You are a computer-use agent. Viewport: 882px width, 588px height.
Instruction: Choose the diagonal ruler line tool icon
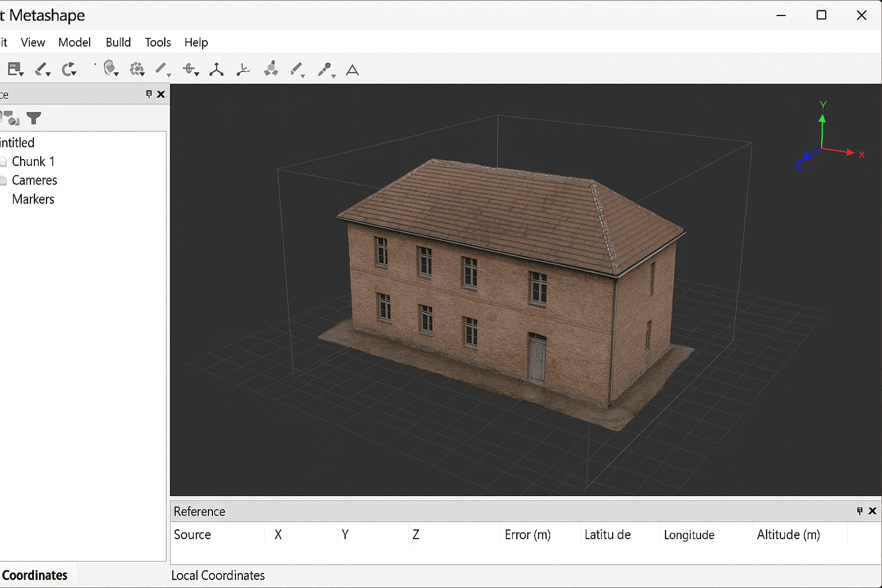[161, 68]
